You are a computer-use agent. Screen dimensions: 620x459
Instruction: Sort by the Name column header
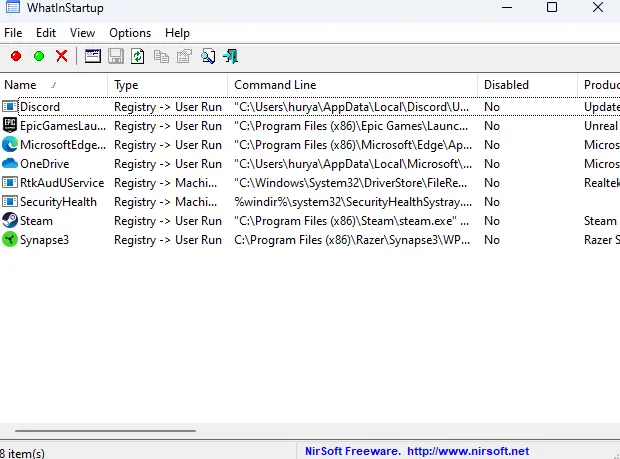click(53, 85)
